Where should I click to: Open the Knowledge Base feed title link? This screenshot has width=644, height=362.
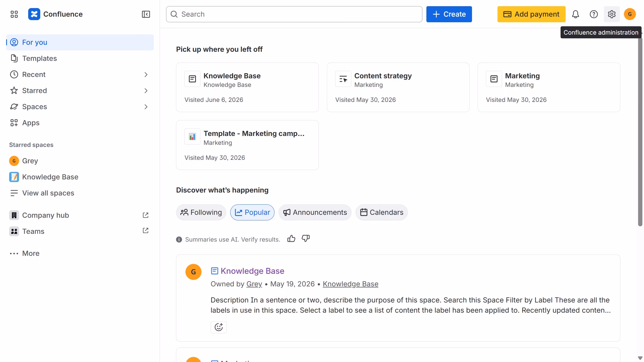[x=252, y=271]
